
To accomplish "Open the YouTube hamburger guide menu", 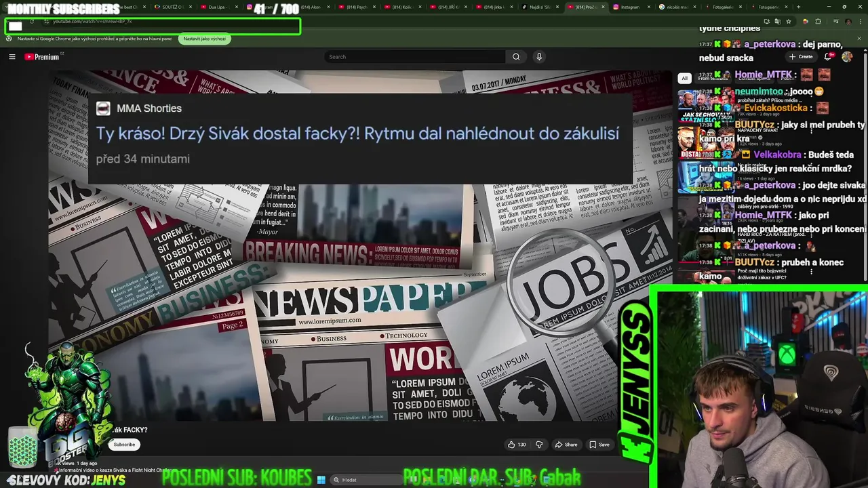I will 12,57.
